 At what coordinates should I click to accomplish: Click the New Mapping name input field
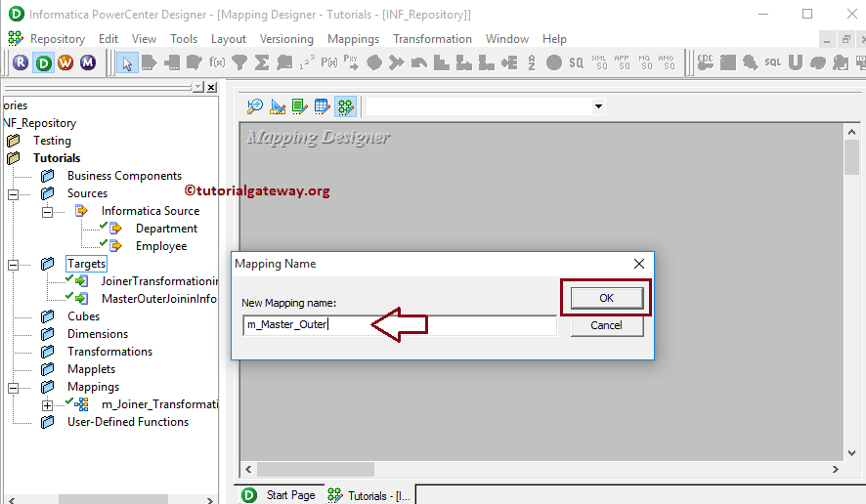(400, 324)
